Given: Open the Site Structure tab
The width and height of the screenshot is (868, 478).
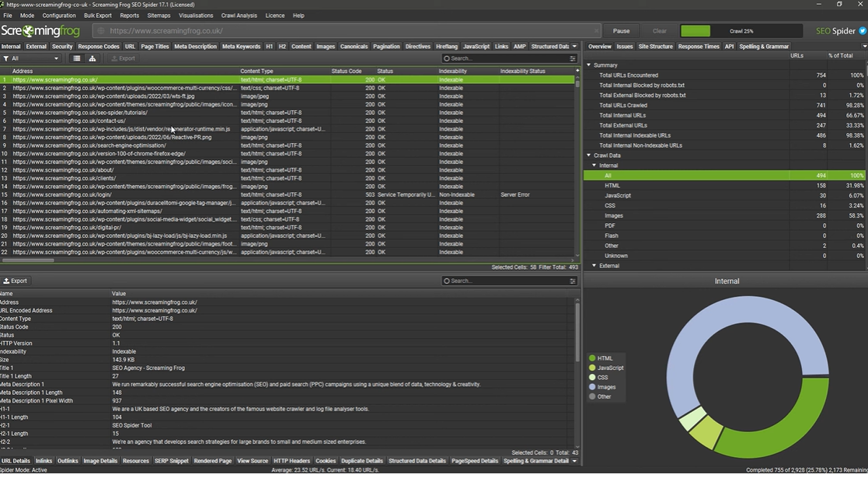Looking at the screenshot, I should coord(655,47).
